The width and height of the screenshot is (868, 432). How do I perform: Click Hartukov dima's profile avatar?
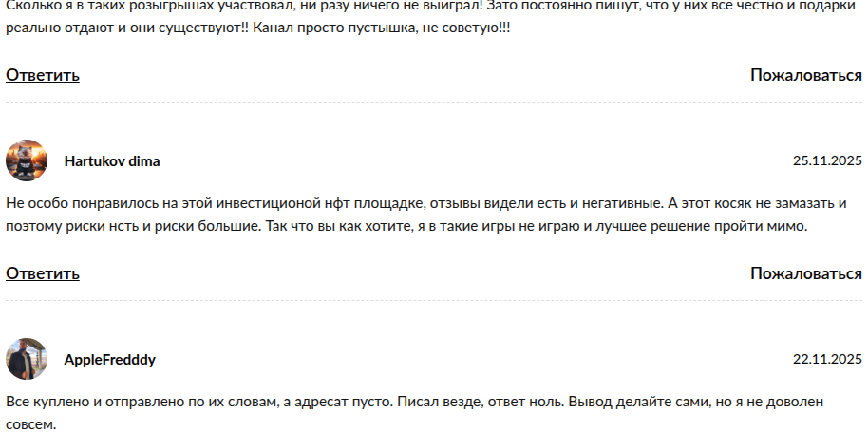click(x=27, y=160)
